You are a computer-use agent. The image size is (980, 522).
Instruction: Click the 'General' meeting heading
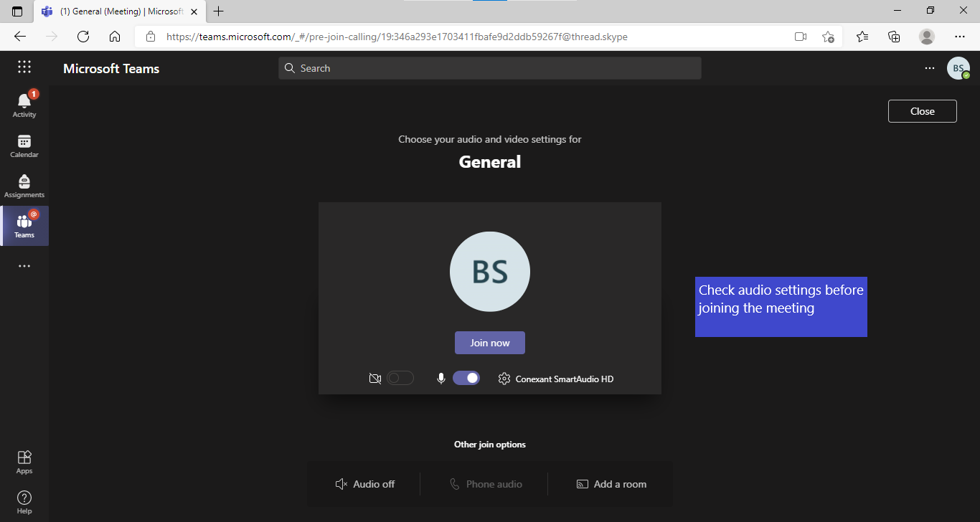(x=490, y=162)
